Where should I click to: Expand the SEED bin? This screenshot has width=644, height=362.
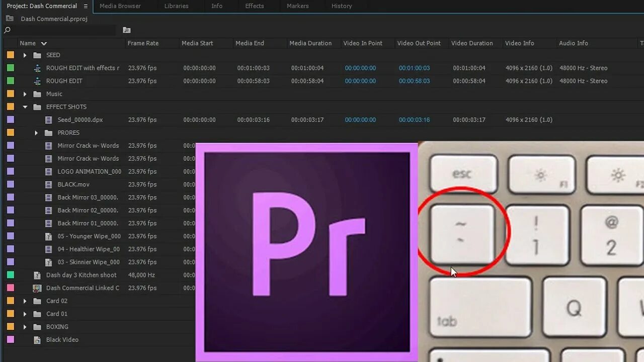click(25, 55)
